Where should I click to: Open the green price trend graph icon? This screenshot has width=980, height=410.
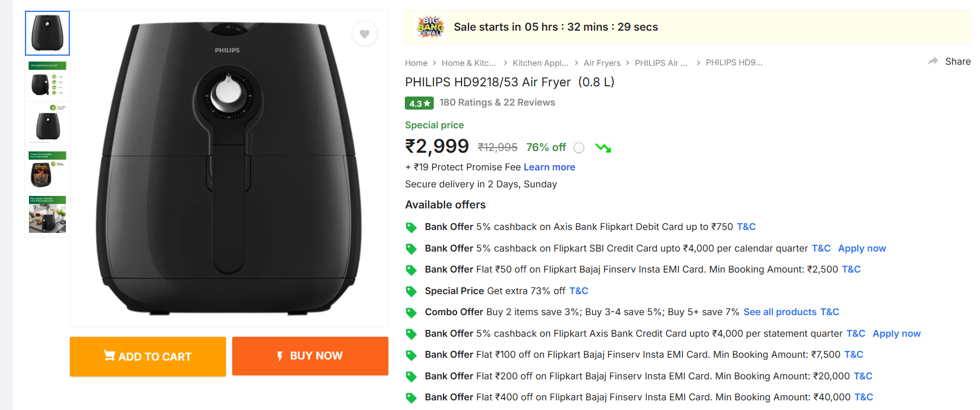click(x=603, y=148)
